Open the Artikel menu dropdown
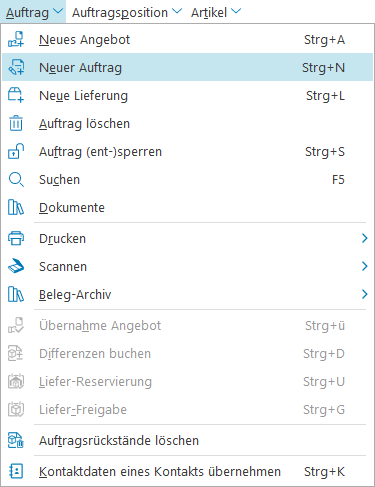Viewport: 375px width, 487px height. coord(215,12)
